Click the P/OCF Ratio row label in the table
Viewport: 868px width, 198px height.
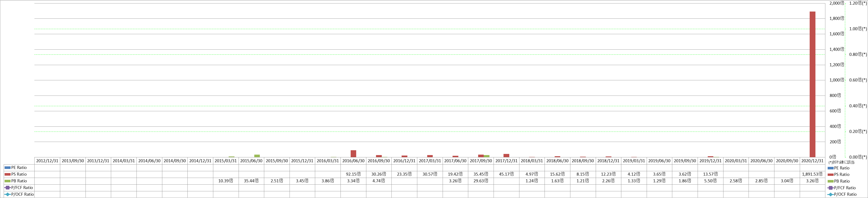(19, 195)
